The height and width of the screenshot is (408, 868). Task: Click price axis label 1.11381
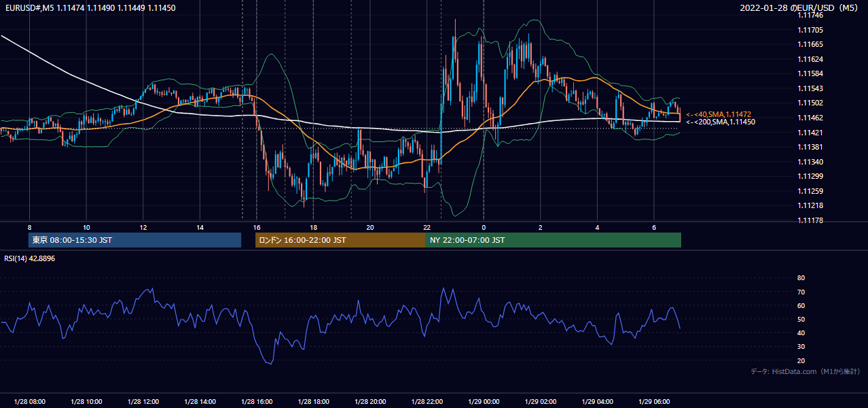810,147
